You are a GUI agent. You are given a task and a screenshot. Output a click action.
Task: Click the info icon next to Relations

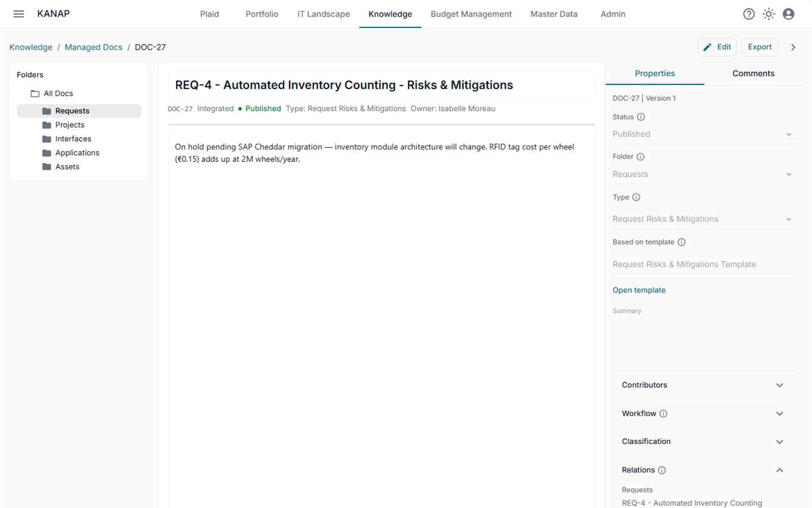pyautogui.click(x=662, y=470)
